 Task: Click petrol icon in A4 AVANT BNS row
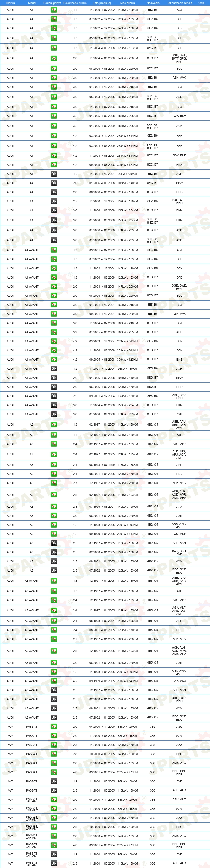54,360
